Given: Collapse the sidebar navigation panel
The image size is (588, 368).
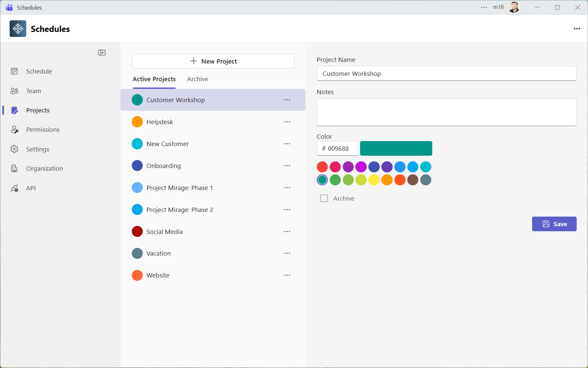Looking at the screenshot, I should (102, 53).
